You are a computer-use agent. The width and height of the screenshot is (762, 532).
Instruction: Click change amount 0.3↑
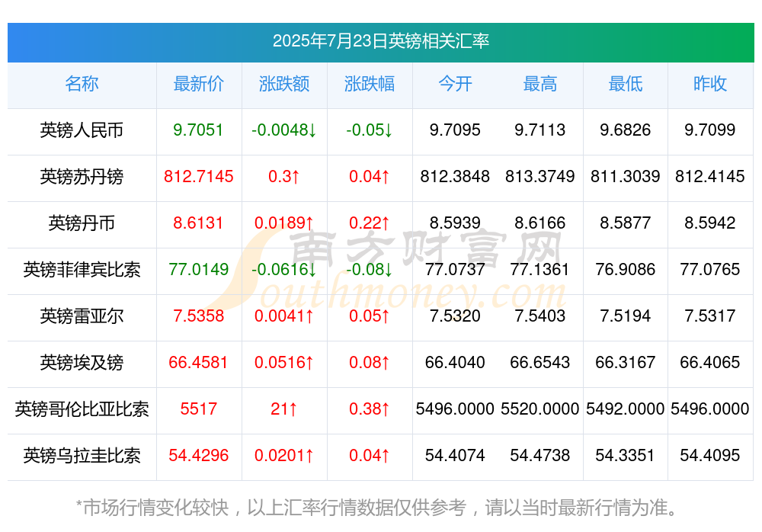[283, 177]
